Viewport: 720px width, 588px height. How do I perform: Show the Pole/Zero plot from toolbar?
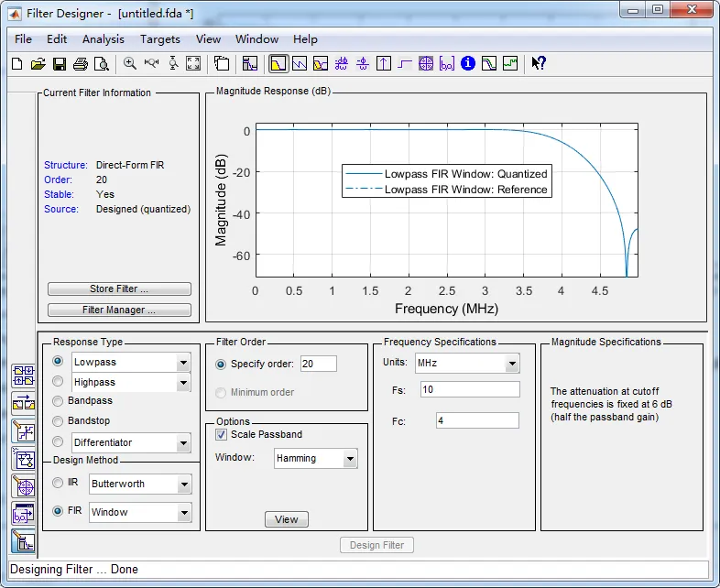point(426,64)
